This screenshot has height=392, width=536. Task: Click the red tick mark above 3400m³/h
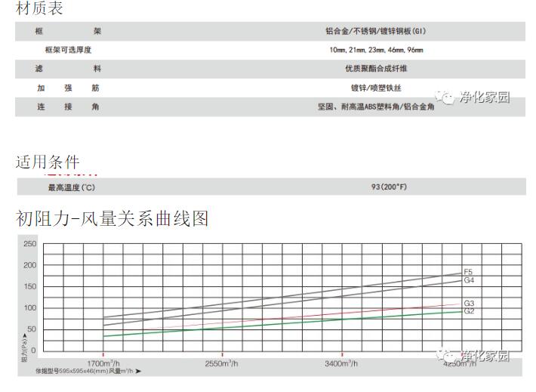(342, 353)
